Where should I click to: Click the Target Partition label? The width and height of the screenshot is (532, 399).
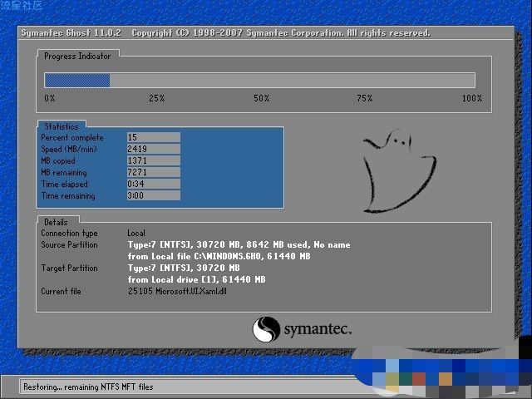coord(69,268)
